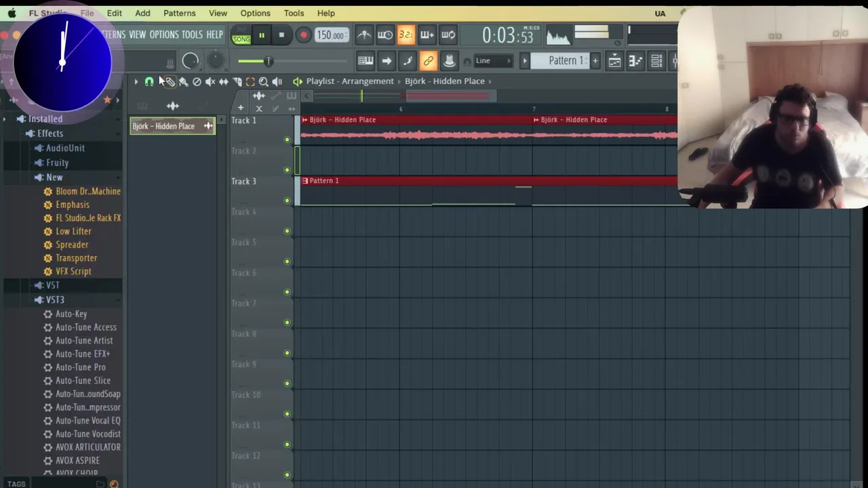The image size is (868, 488).
Task: Add a new pattern with plus button
Action: [x=595, y=61]
